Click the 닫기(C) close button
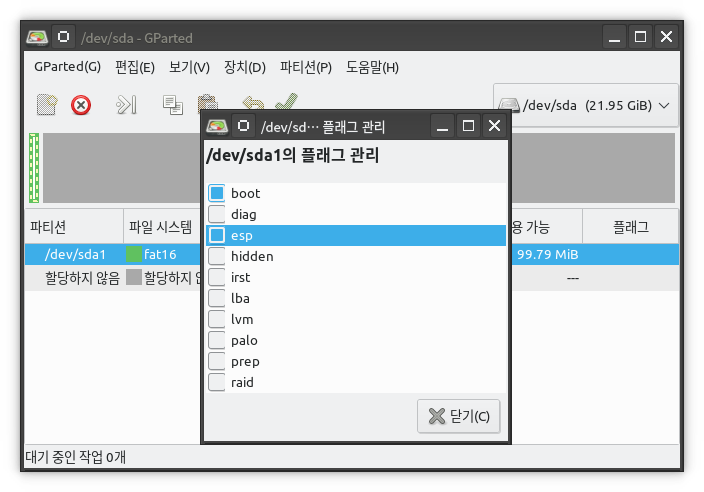This screenshot has width=704, height=492. [458, 416]
